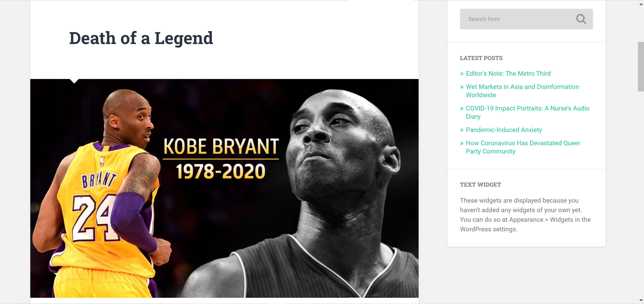Click the Latest Posts widget heading

tap(481, 58)
